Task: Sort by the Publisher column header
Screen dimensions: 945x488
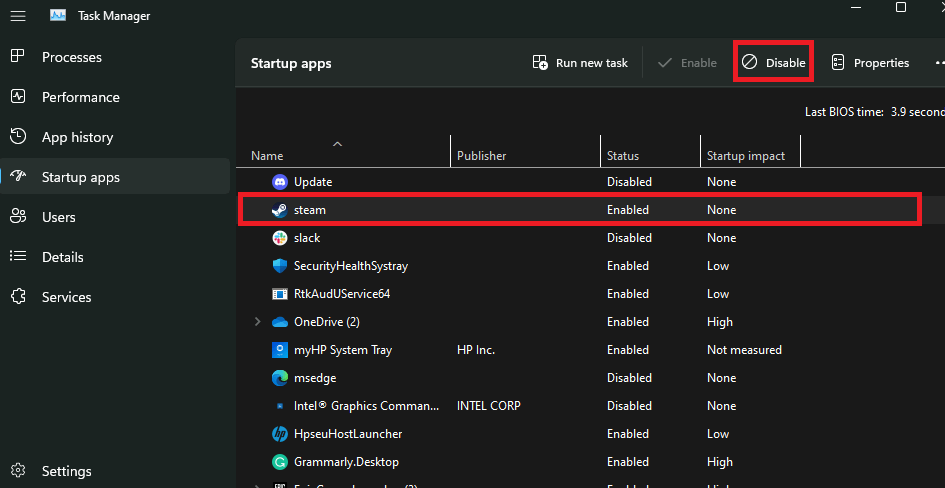Action: tap(482, 155)
